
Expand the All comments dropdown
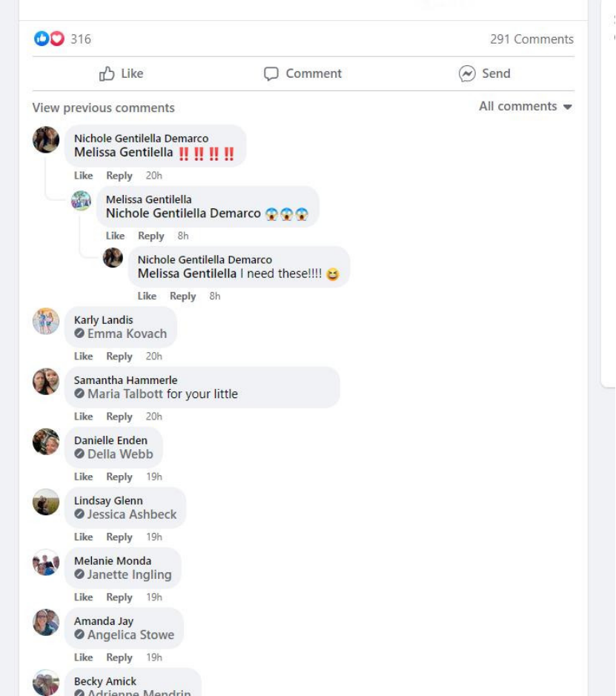coord(526,107)
